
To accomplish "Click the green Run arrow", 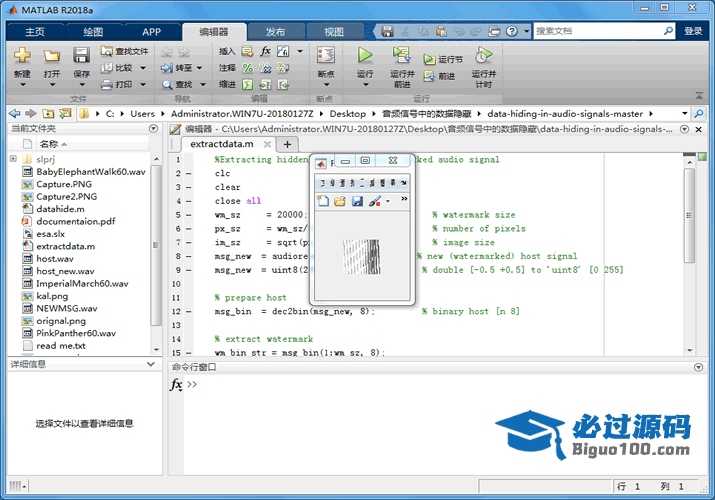I will 364,56.
